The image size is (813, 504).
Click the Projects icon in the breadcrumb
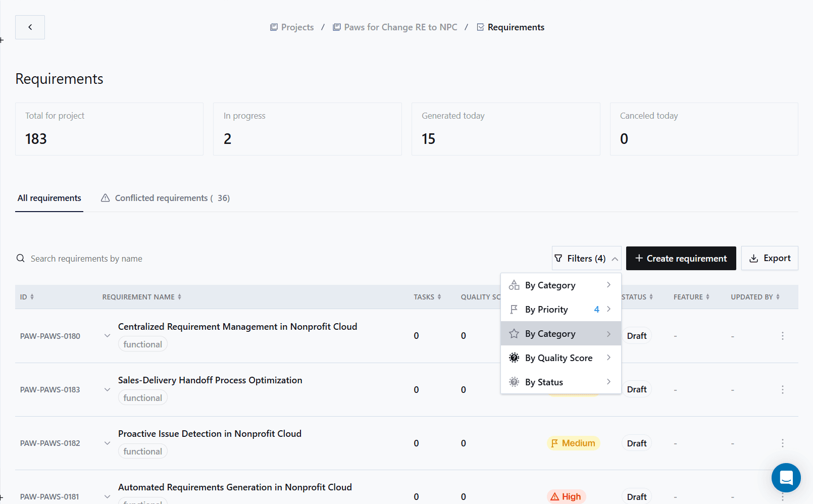[x=274, y=27]
